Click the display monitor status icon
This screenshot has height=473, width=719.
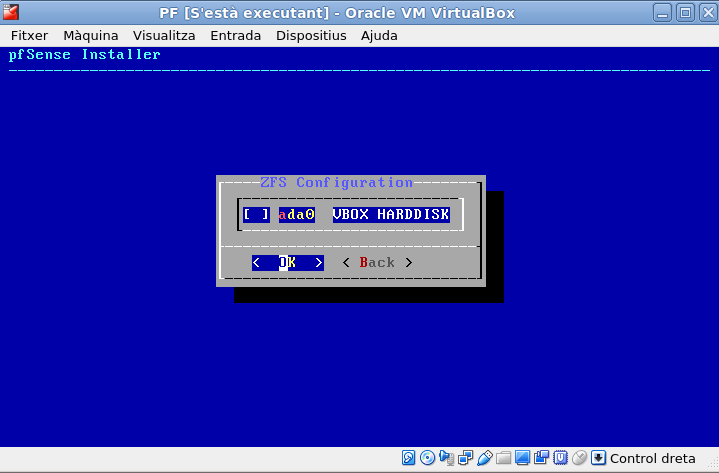(x=522, y=458)
